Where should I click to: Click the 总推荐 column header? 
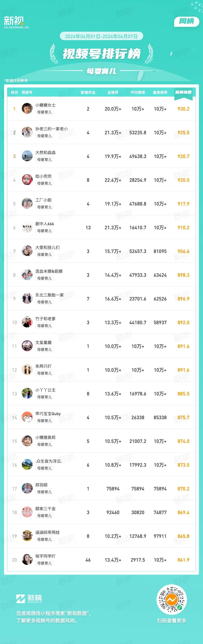[113, 93]
